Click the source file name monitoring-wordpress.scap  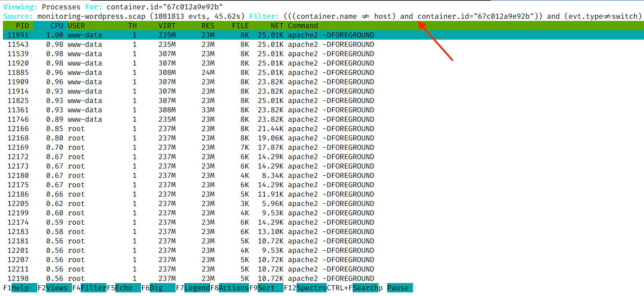(x=91, y=16)
